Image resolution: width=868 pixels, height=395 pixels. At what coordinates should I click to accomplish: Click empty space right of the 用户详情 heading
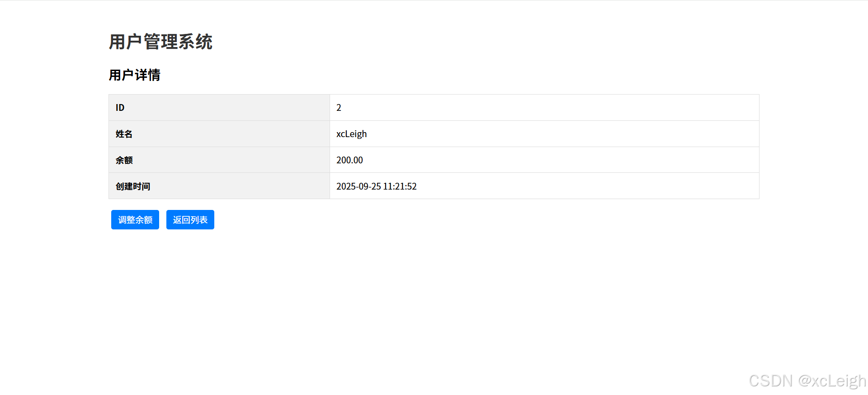click(407, 75)
